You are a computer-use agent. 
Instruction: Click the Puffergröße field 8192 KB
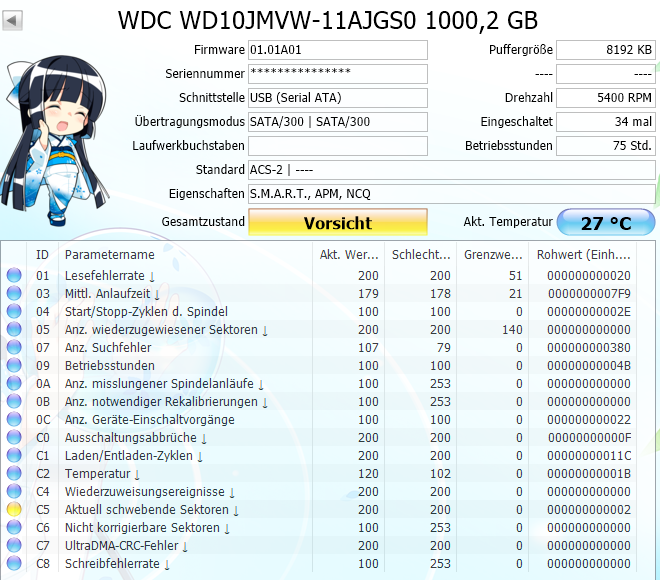point(606,50)
